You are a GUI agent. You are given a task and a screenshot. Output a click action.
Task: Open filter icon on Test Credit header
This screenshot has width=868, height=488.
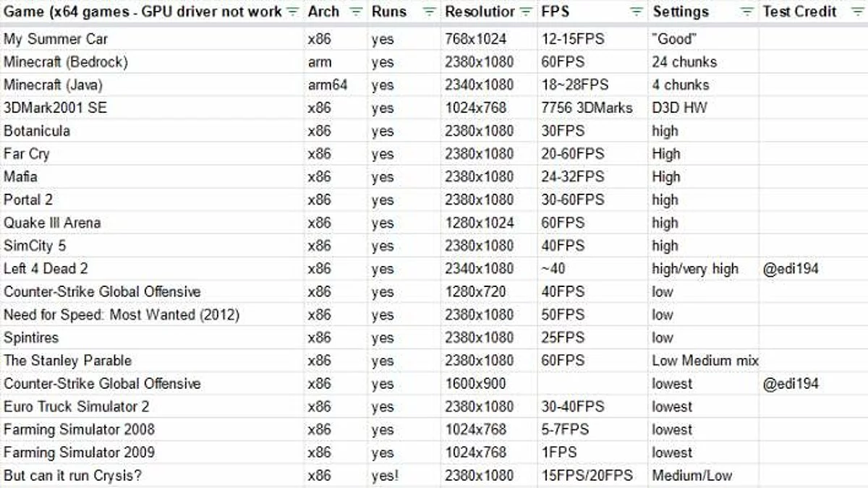pos(857,12)
